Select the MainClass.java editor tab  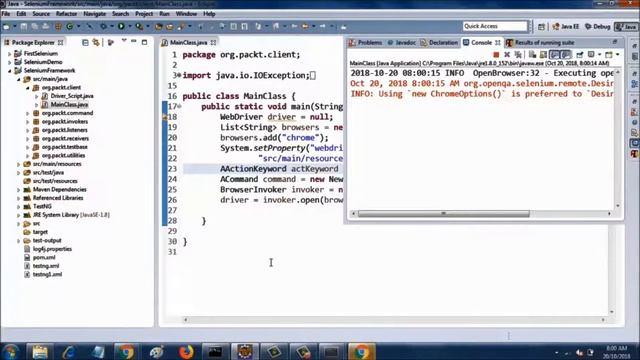189,42
